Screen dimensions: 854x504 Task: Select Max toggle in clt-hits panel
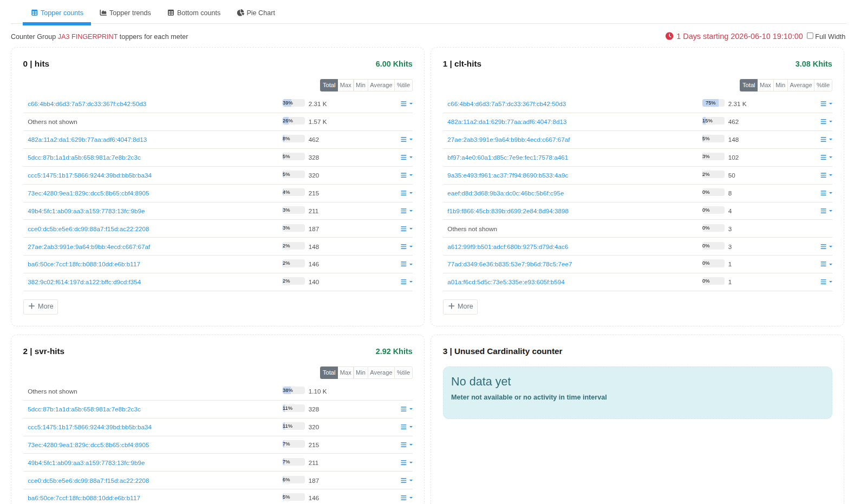pos(765,85)
